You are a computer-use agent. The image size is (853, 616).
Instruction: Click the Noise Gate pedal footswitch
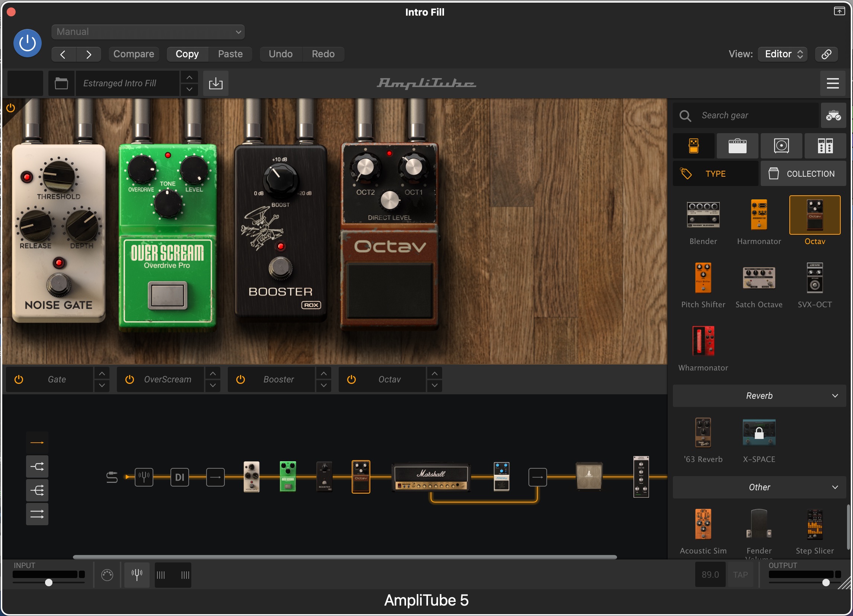coord(58,285)
